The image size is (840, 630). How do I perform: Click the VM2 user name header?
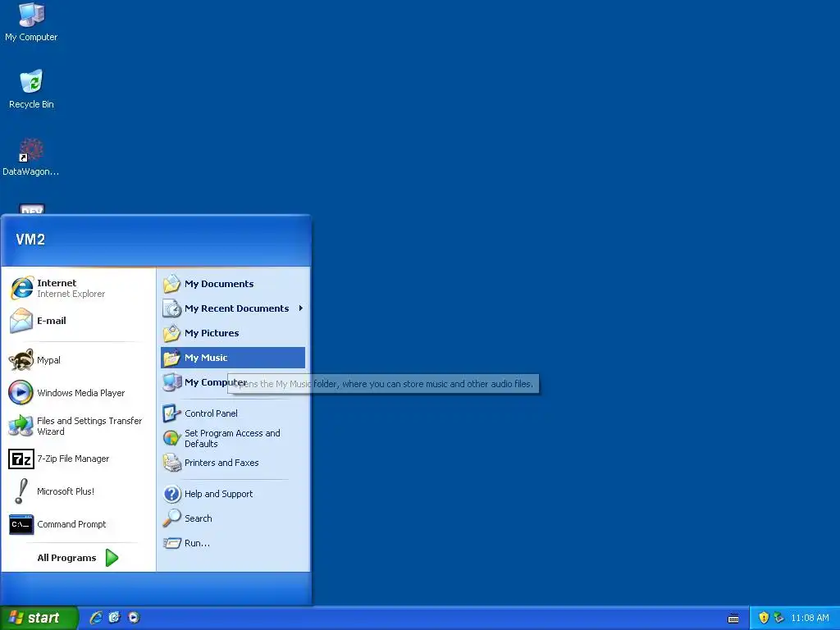(30, 240)
